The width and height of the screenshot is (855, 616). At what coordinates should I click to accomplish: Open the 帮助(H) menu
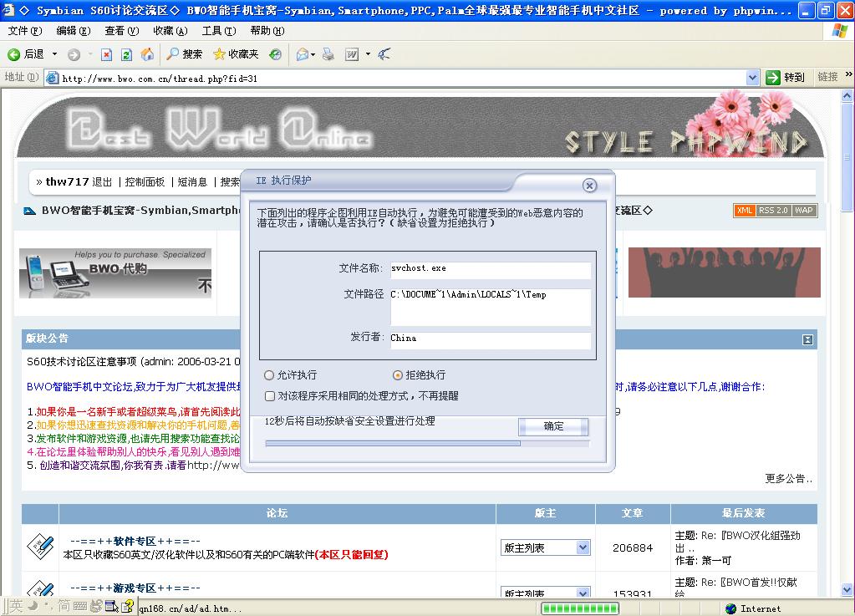pyautogui.click(x=267, y=31)
